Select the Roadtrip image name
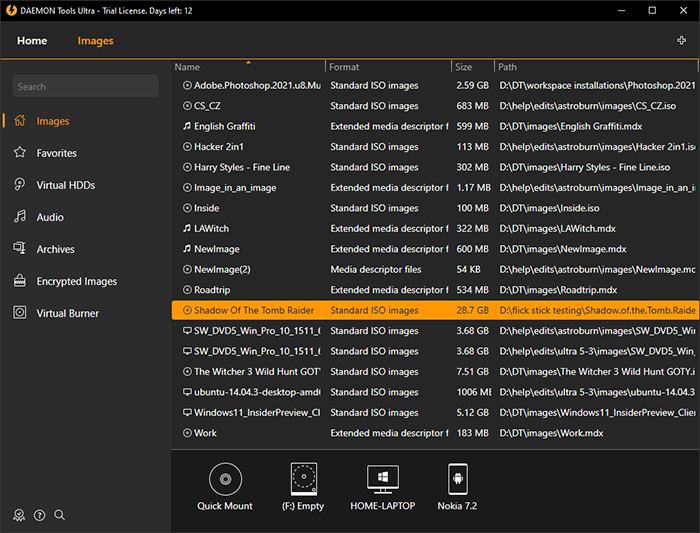Image resolution: width=700 pixels, height=533 pixels. [212, 290]
